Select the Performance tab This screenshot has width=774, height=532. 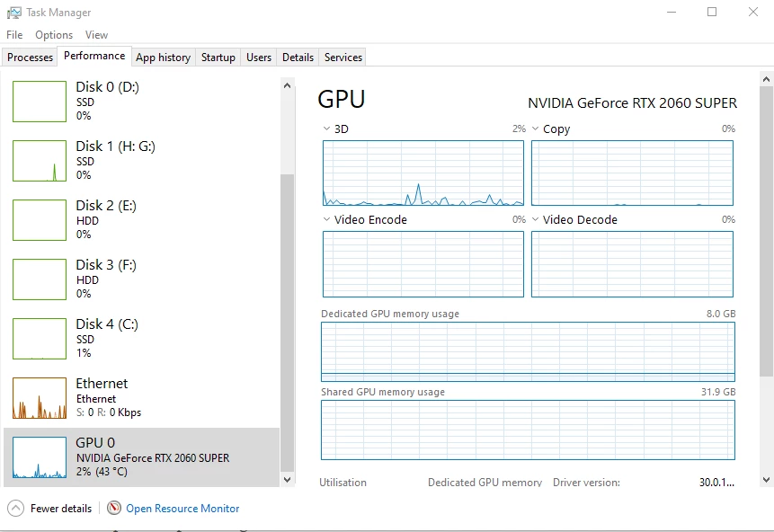click(94, 56)
